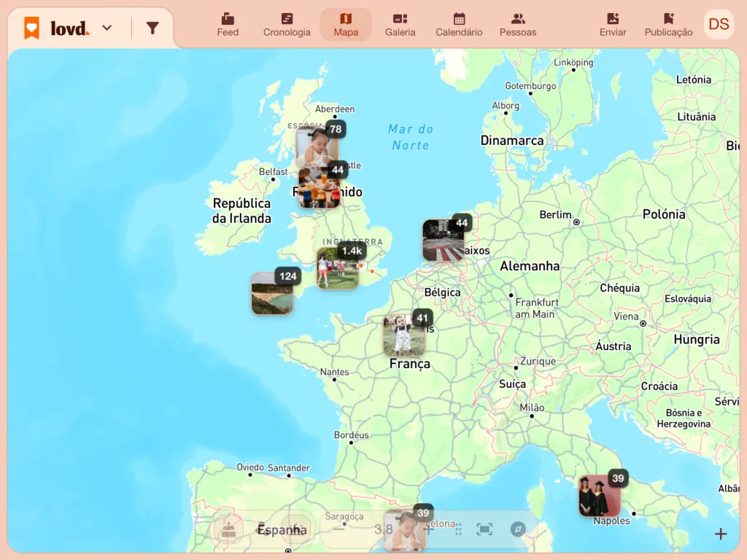Open the 124-photo coastal cluster
The height and width of the screenshot is (560, 747).
(272, 293)
